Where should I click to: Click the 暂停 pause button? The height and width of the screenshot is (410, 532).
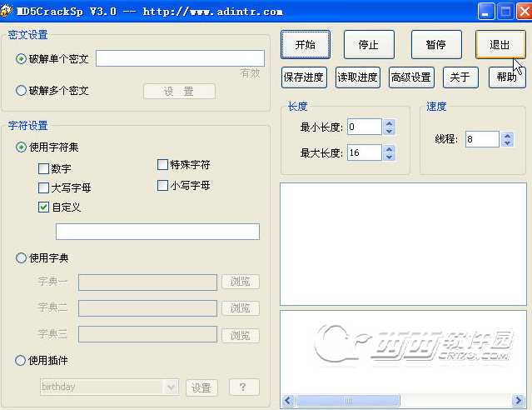tap(436, 44)
